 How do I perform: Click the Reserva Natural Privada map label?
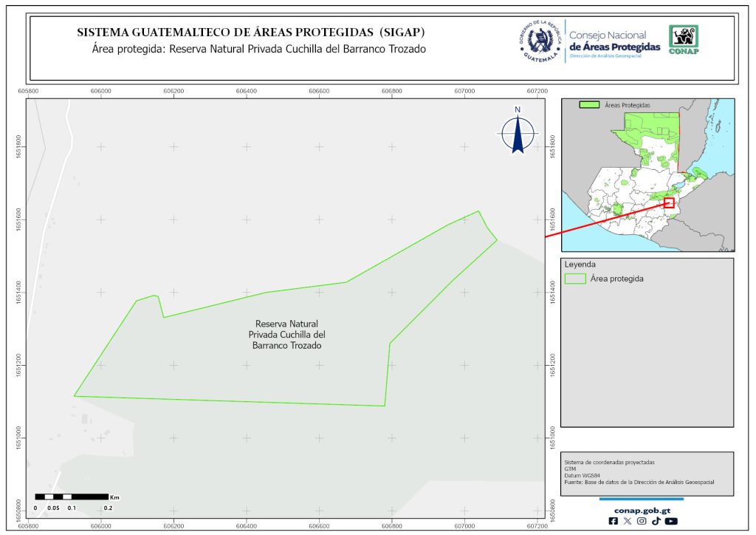coord(286,334)
